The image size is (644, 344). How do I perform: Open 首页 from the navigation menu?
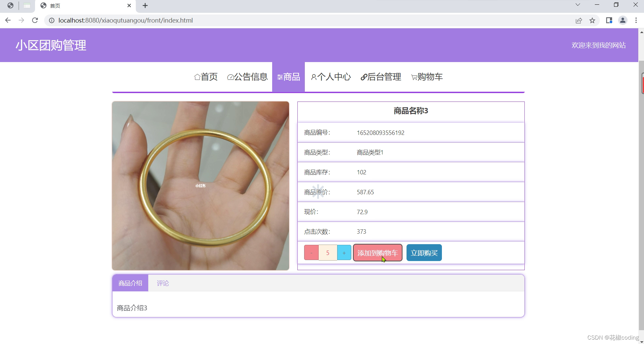point(205,77)
